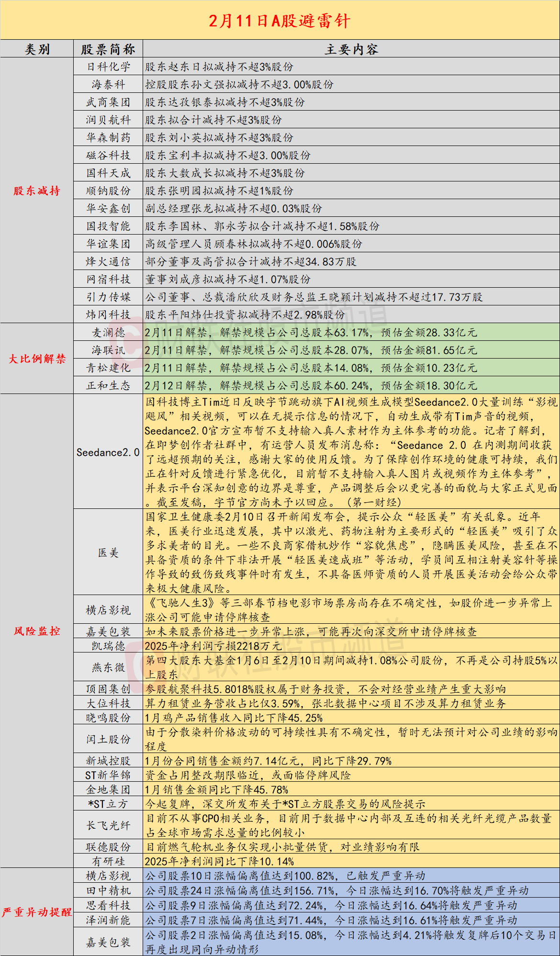Click the "严重异动提醒" category label
This screenshot has height=956, width=560.
37,912
